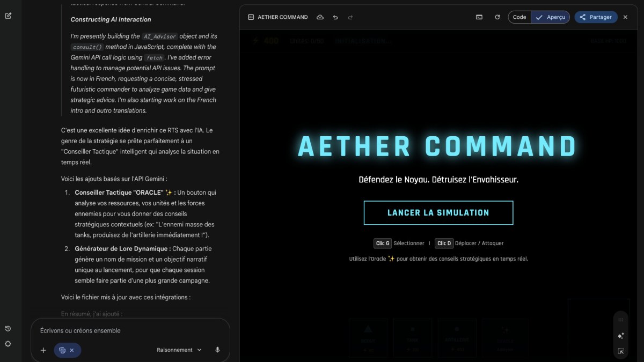644x362 pixels.
Task: Open the plus attachments menu
Action: click(x=43, y=350)
